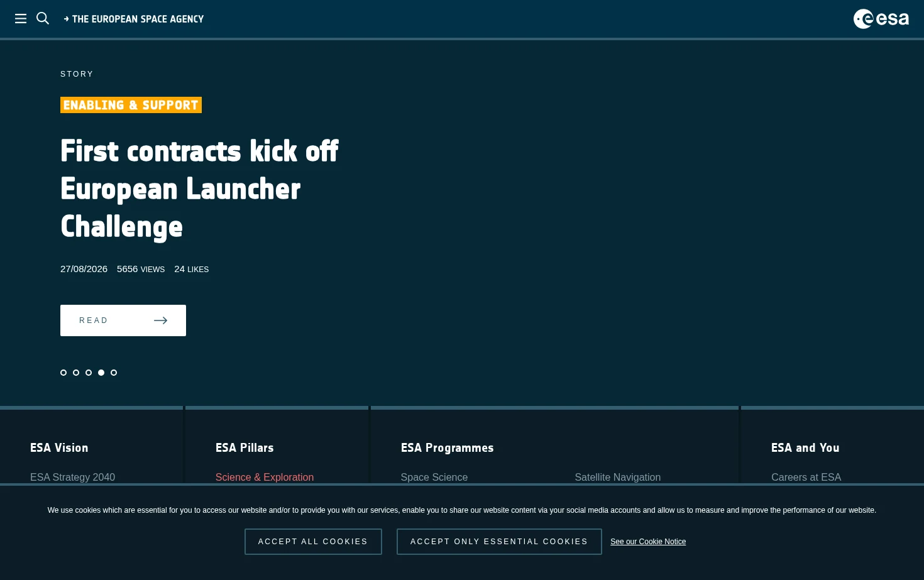Open ESA Strategy 2040 link
Viewport: 924px width, 580px height.
(x=73, y=477)
